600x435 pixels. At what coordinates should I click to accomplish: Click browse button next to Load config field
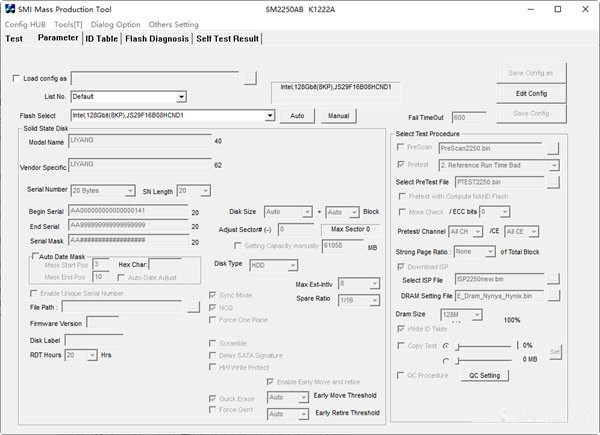[250, 78]
